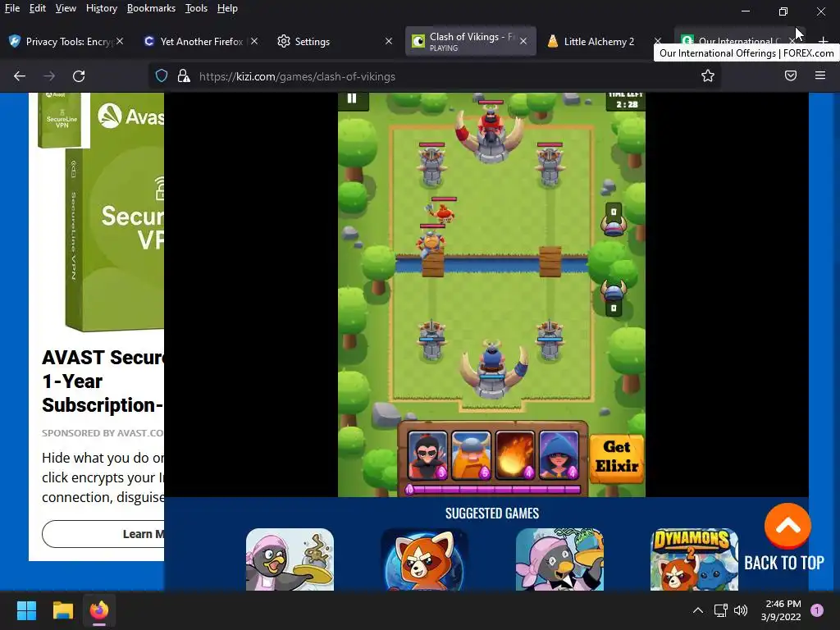The height and width of the screenshot is (630, 840).
Task: Reload the current page
Action: tap(79, 76)
